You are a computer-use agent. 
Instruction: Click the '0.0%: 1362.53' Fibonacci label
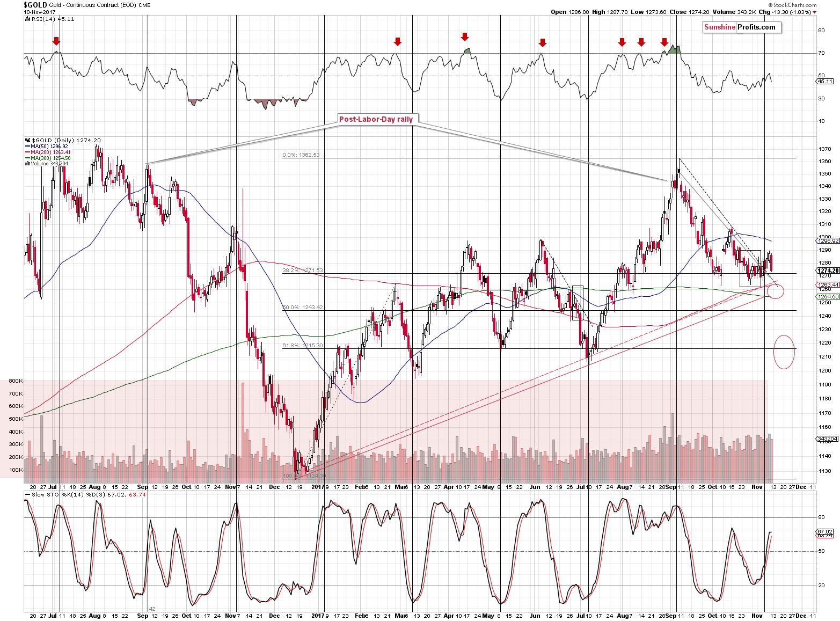(301, 155)
